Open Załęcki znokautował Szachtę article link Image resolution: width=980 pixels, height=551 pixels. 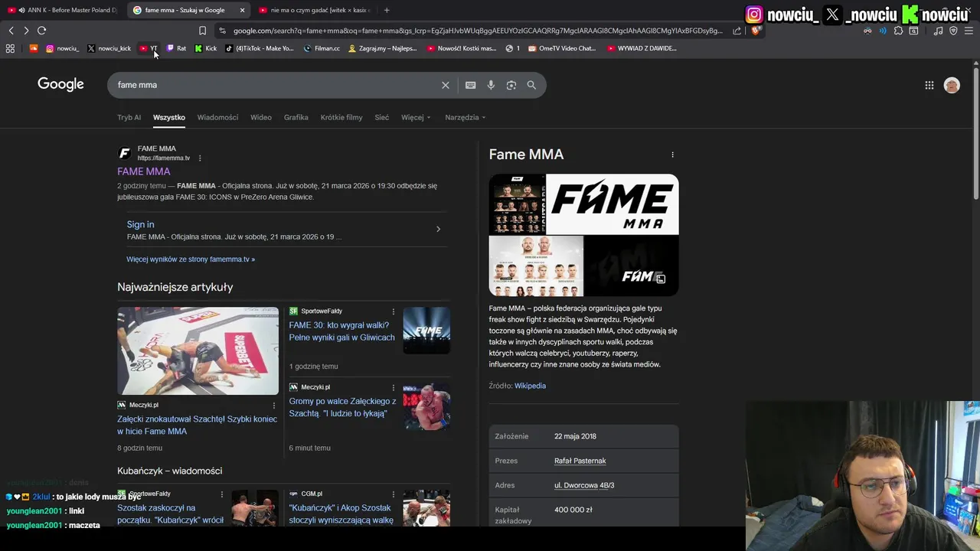[x=197, y=425]
